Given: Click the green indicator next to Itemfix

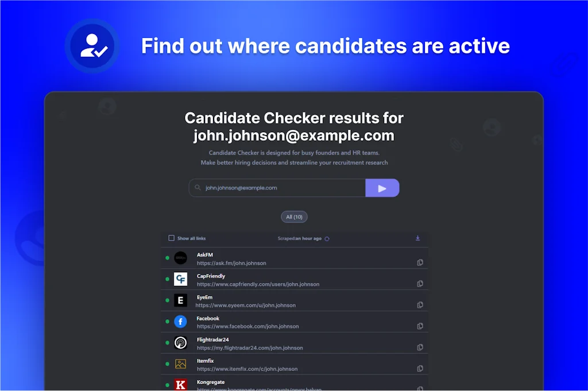Looking at the screenshot, I should pos(168,363).
